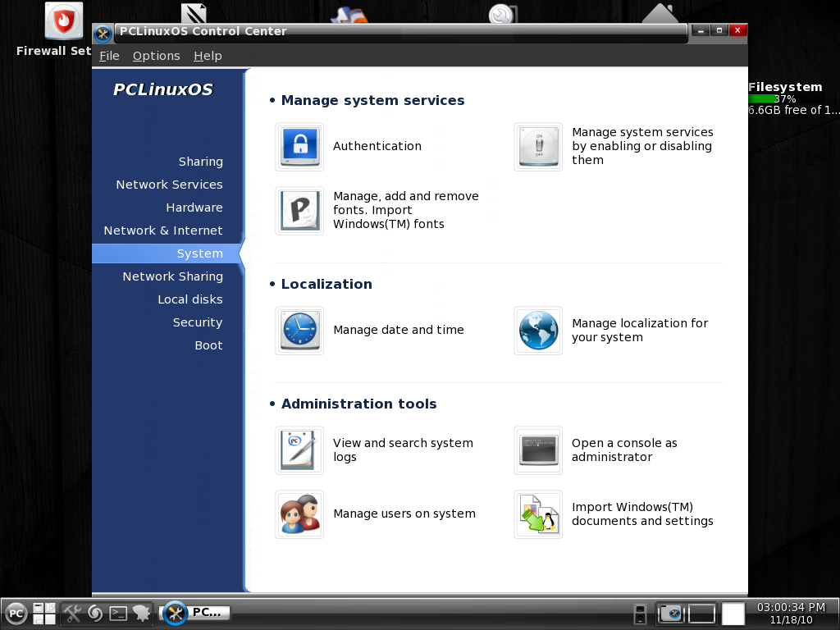This screenshot has width=840, height=630.
Task: Open the Boot category in sidebar
Action: coord(208,345)
